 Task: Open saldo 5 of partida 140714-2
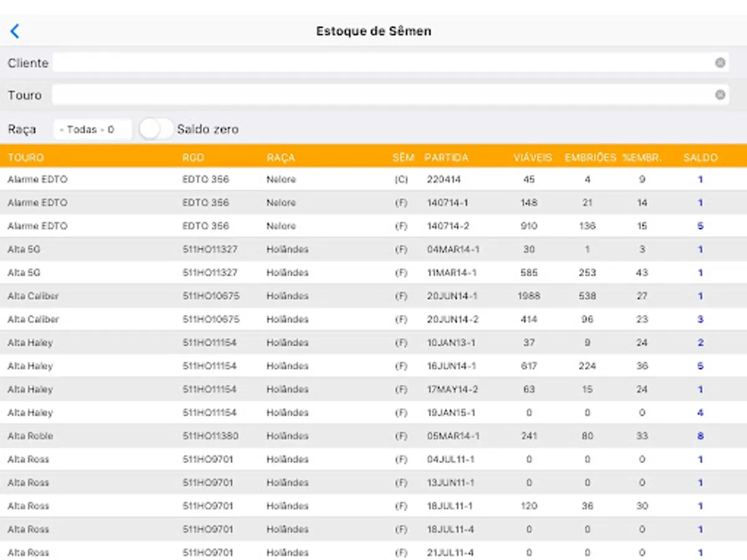click(700, 226)
